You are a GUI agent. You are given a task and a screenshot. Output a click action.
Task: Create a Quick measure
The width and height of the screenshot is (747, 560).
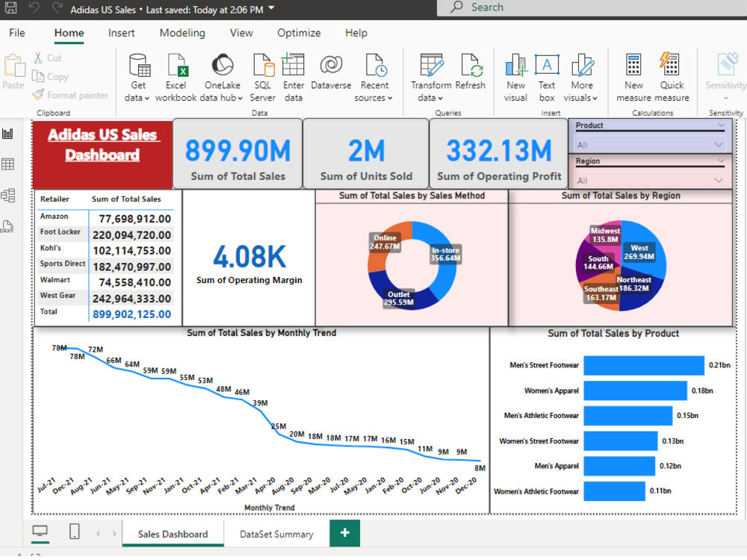[x=672, y=78]
